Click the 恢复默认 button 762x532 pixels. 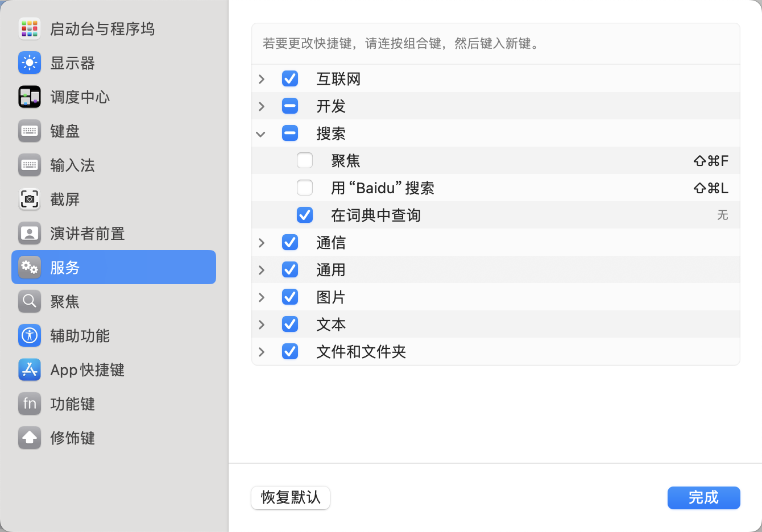click(x=291, y=498)
